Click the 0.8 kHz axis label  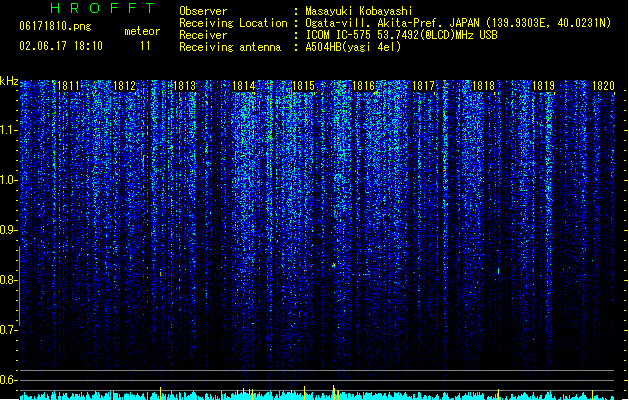click(9, 280)
